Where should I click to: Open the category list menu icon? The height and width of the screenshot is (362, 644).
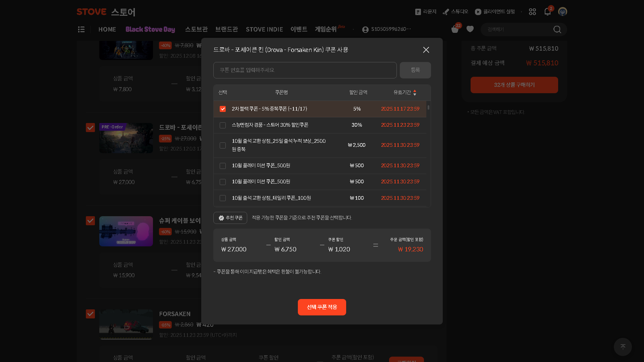(81, 29)
